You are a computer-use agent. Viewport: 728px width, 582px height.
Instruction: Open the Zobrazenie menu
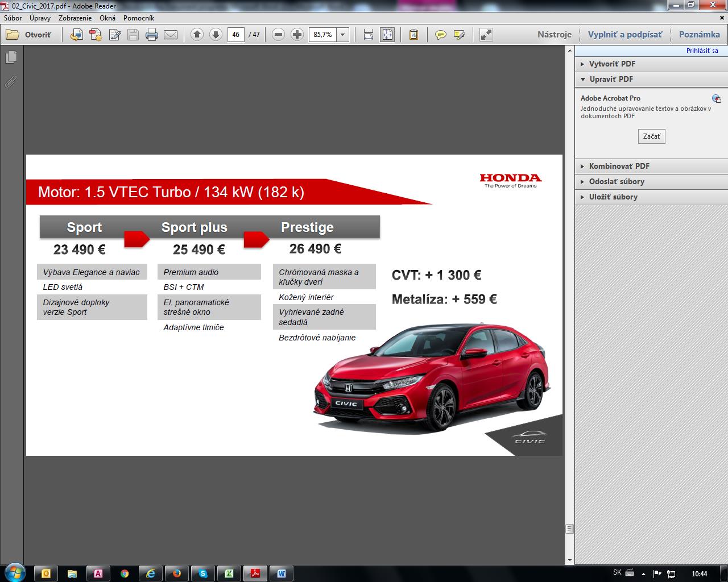click(75, 18)
